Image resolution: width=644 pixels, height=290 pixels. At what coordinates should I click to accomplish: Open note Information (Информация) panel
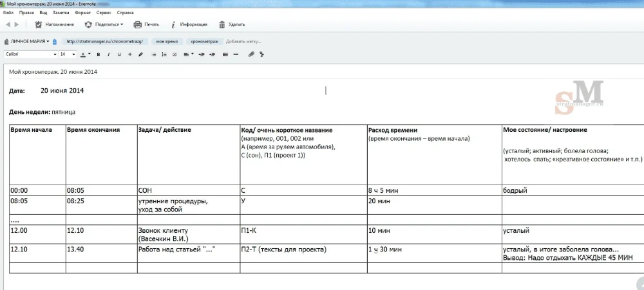[x=173, y=24]
